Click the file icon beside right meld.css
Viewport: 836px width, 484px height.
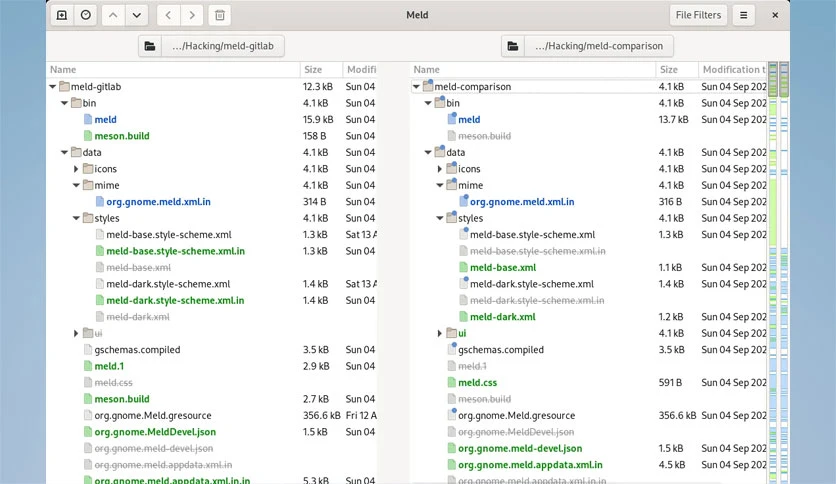point(452,383)
